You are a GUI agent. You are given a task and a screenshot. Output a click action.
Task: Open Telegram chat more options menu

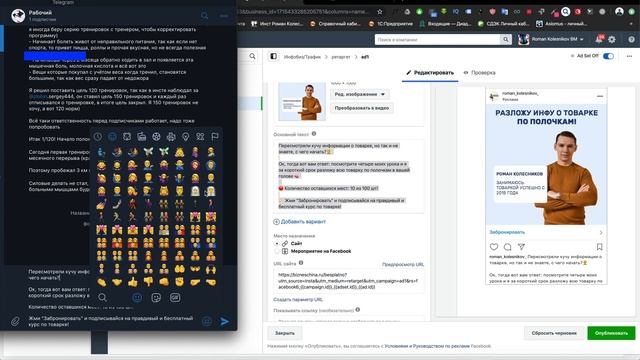click(x=224, y=16)
